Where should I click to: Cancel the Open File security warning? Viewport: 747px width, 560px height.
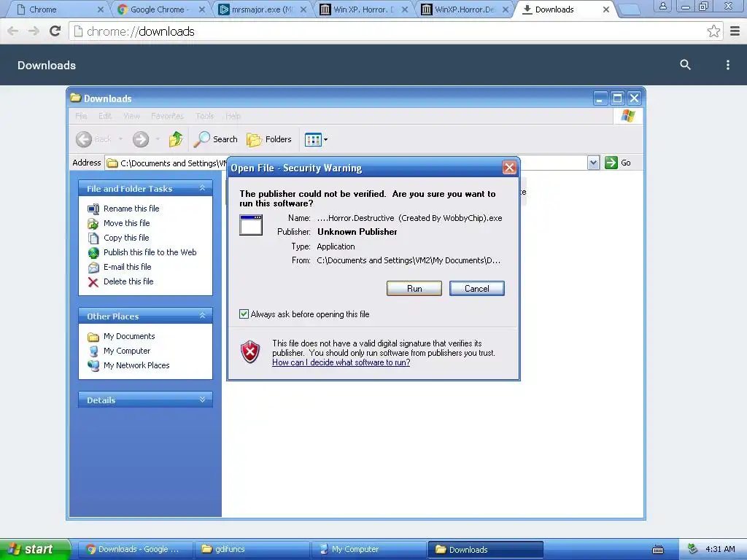tap(476, 289)
